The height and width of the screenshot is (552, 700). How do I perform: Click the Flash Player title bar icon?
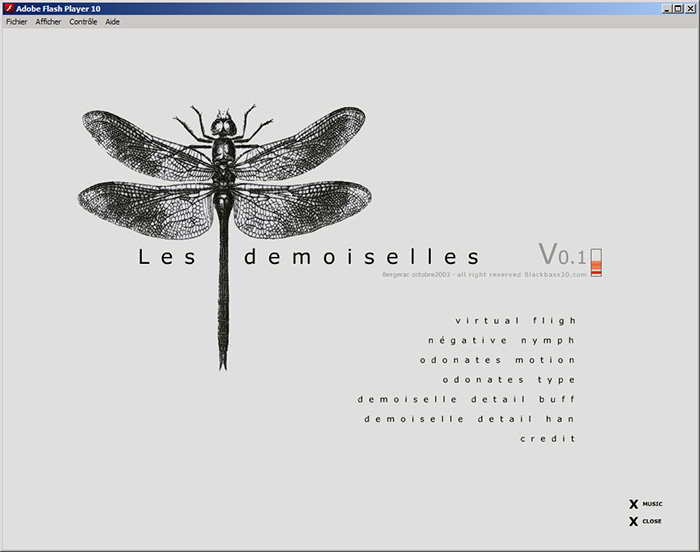[8, 8]
